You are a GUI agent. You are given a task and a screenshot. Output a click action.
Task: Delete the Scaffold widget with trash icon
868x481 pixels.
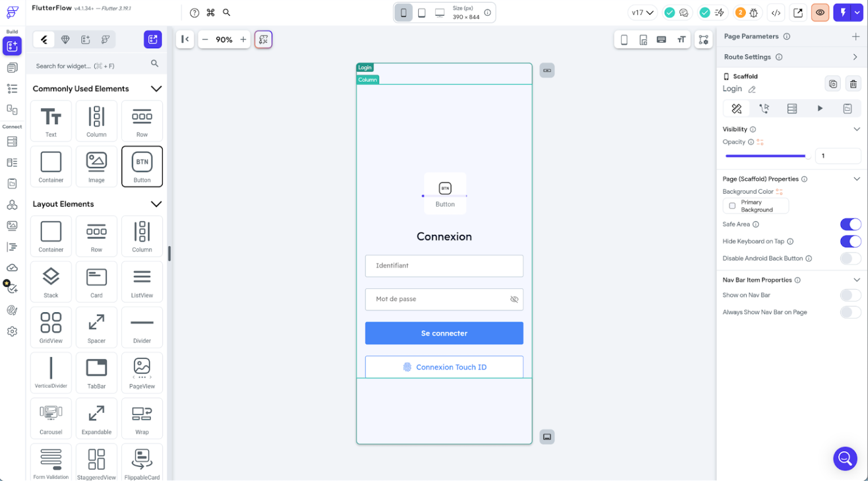[x=853, y=84]
